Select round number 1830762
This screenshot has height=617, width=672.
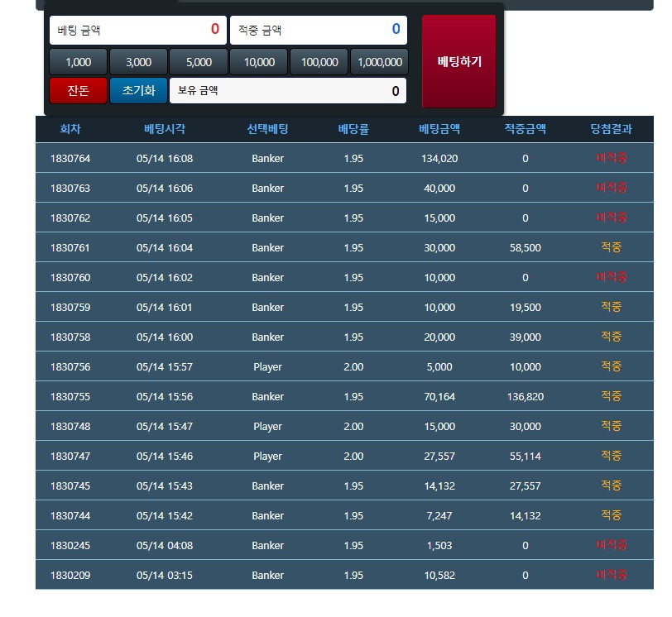pos(70,218)
